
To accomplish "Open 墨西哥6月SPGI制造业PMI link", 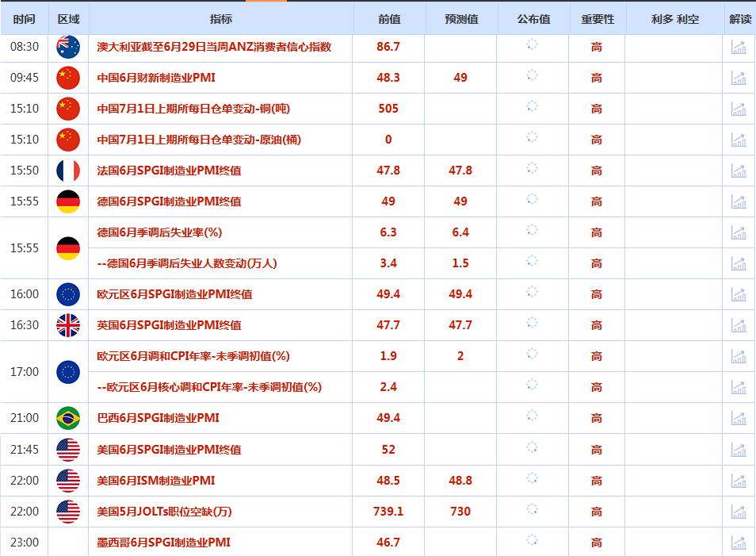I will (x=163, y=542).
